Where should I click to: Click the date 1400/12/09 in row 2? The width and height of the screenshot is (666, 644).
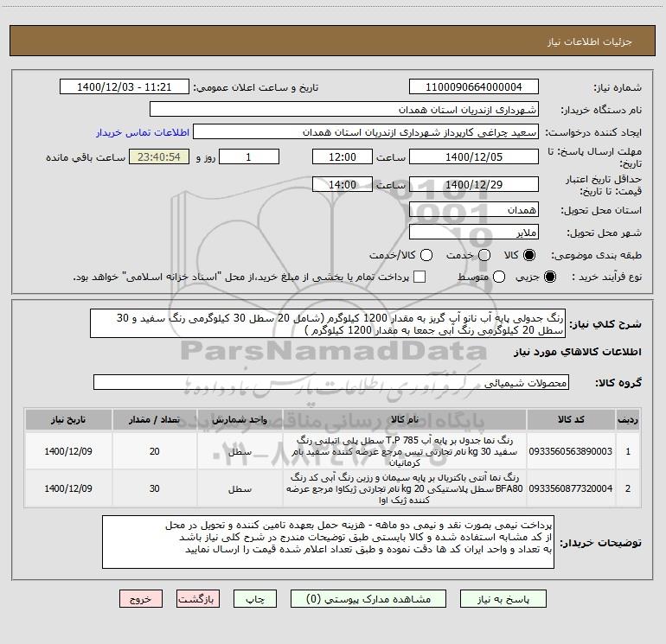coord(68,488)
